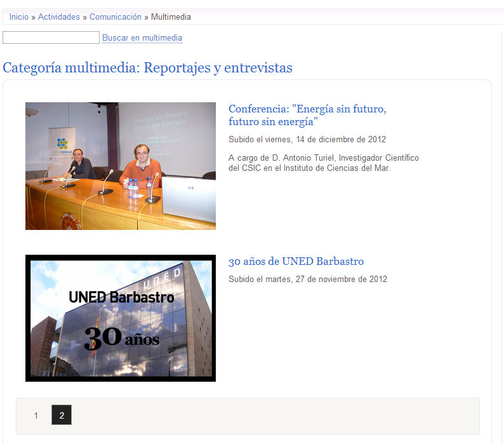The width and height of the screenshot is (504, 444).
Task: Click the Multimedia breadcrumb text
Action: click(171, 17)
